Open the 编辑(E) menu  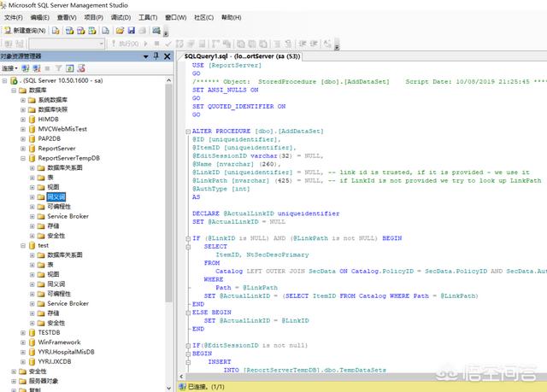[40, 17]
